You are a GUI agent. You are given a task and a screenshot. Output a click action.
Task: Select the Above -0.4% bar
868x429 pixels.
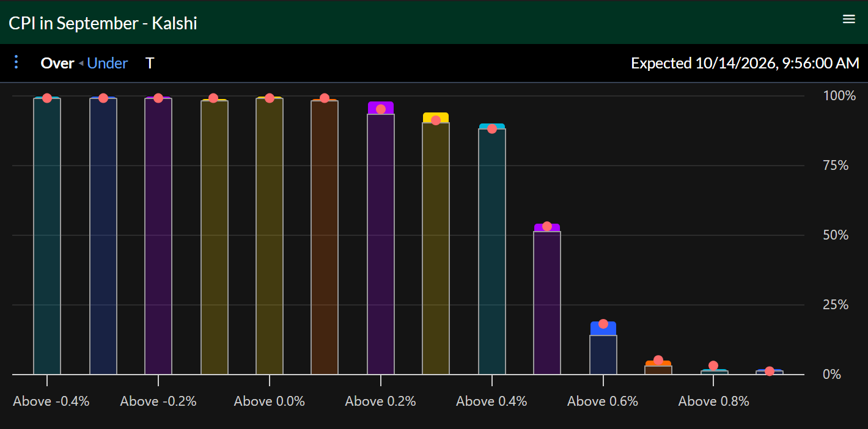[47, 236]
